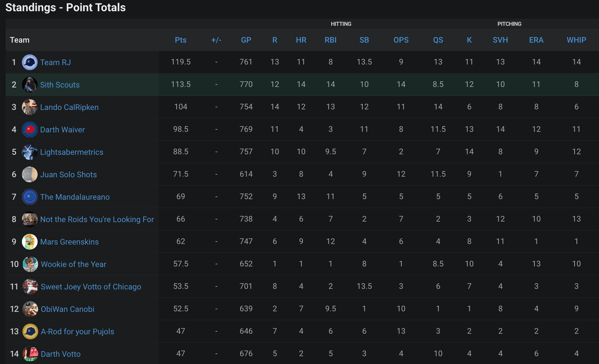Click the Standings - Point Totals heading
The height and width of the screenshot is (364, 599).
pyautogui.click(x=66, y=8)
